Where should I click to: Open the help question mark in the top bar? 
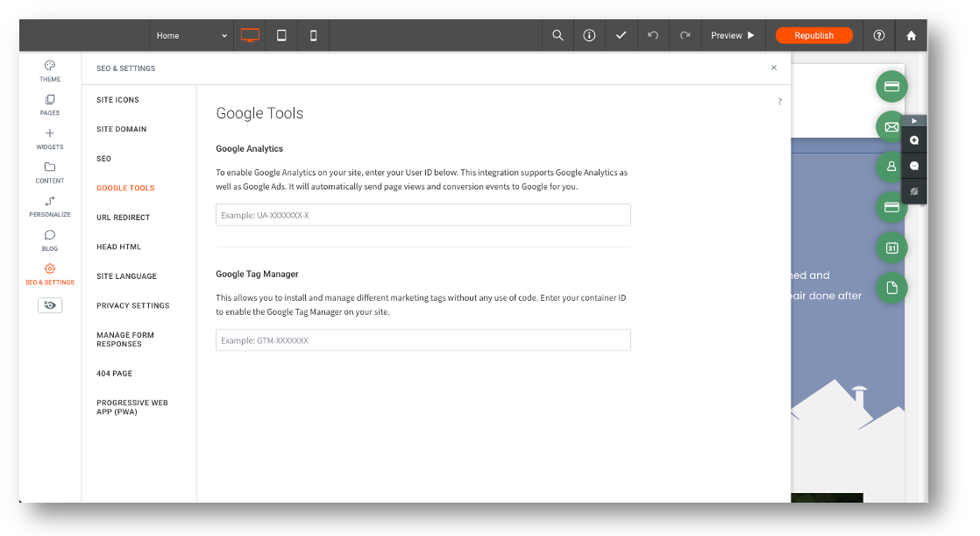(x=878, y=36)
